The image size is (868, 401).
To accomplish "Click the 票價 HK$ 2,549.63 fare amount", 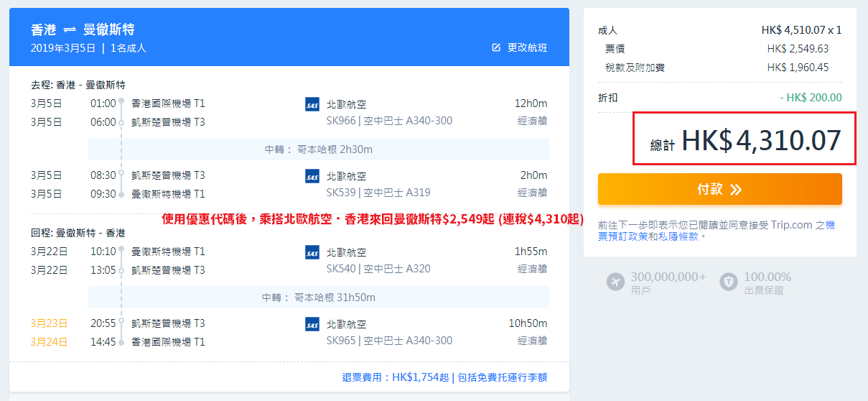I will pos(798,49).
